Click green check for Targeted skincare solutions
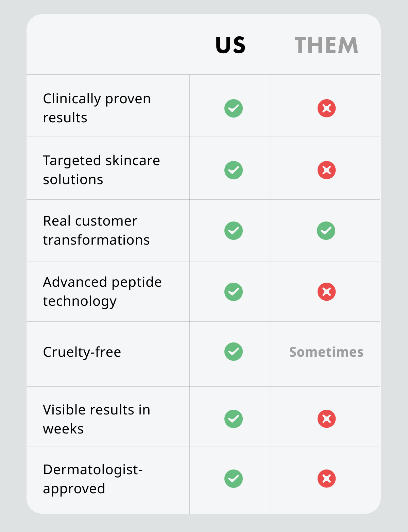Viewport: 408px width, 532px height. click(234, 170)
